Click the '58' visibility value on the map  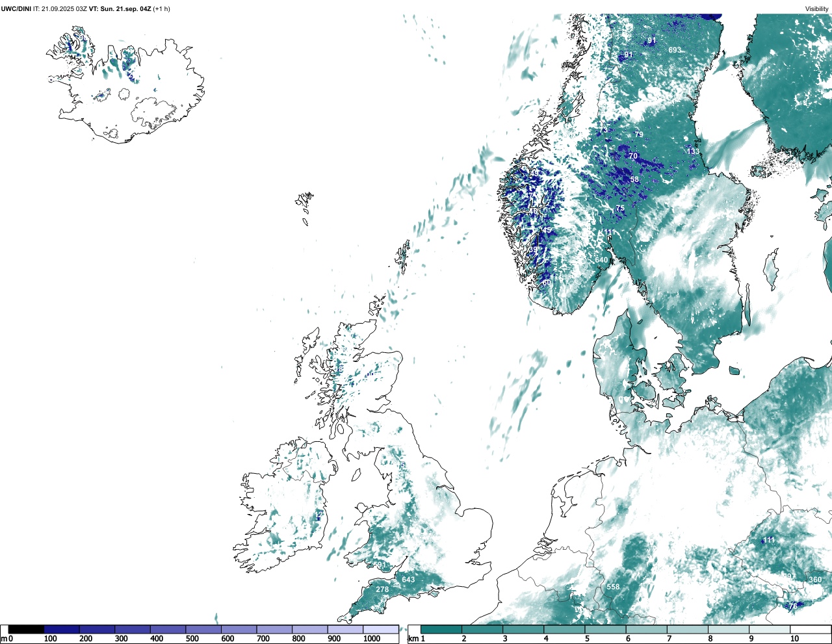634,180
